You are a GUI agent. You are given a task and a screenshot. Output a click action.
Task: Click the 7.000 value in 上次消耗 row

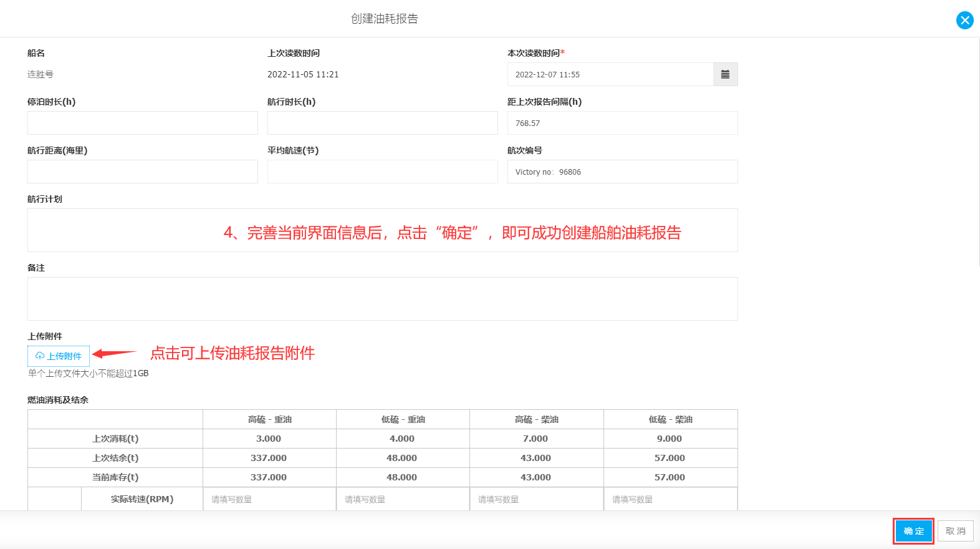click(536, 439)
